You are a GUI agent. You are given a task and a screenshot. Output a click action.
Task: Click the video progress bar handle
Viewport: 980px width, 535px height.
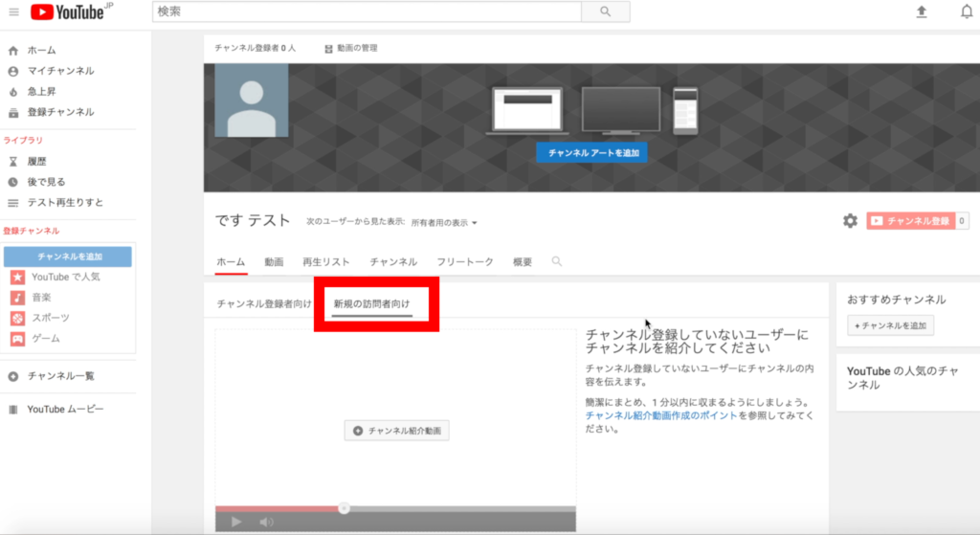pos(344,509)
